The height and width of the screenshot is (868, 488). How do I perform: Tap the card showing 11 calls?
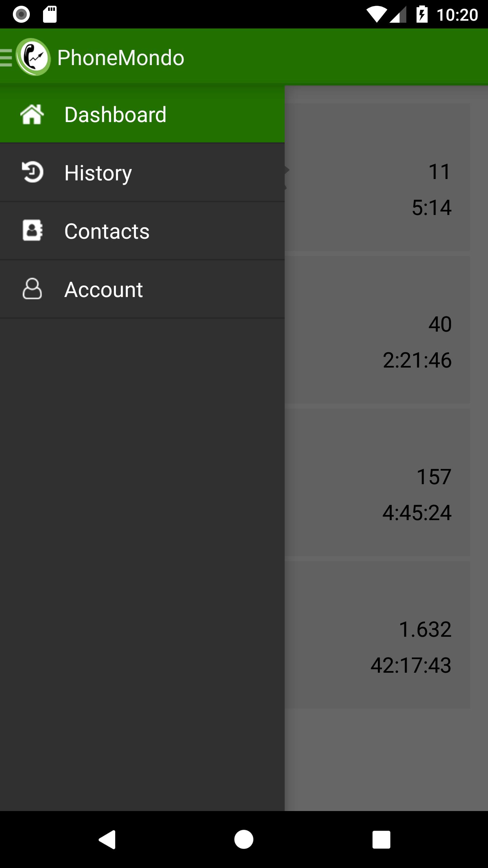click(377, 177)
